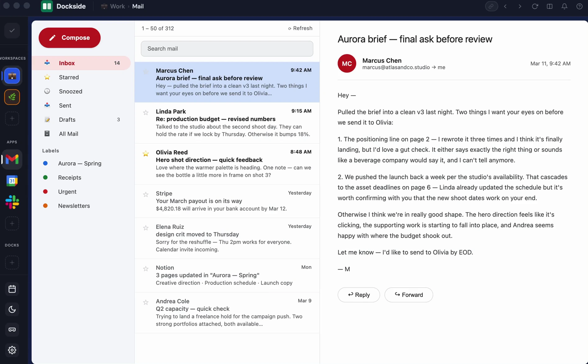This screenshot has width=588, height=364.
Task: Compose a new email
Action: coord(70,38)
